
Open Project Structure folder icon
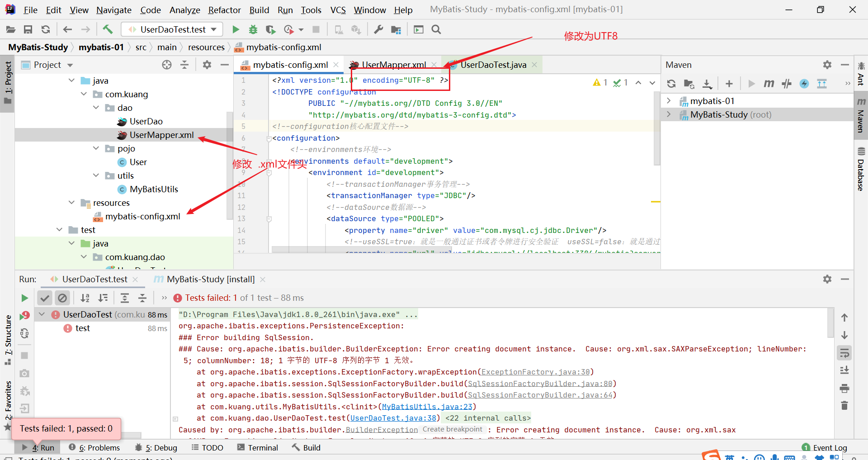[x=396, y=29]
